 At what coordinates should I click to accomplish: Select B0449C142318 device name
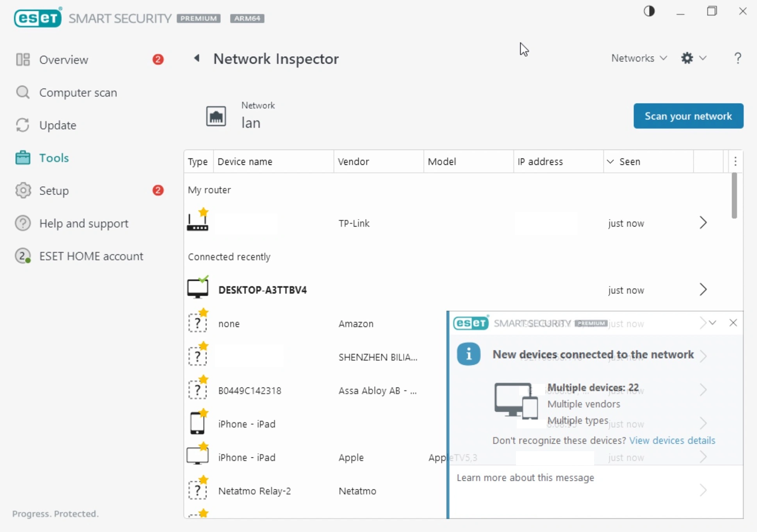click(250, 391)
